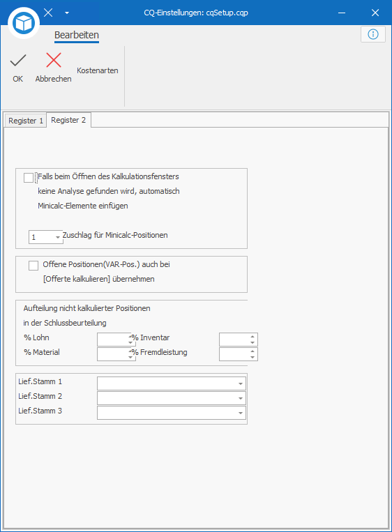Toggle Offene Positionen(VAR-Pos.) checkbox

pyautogui.click(x=33, y=266)
